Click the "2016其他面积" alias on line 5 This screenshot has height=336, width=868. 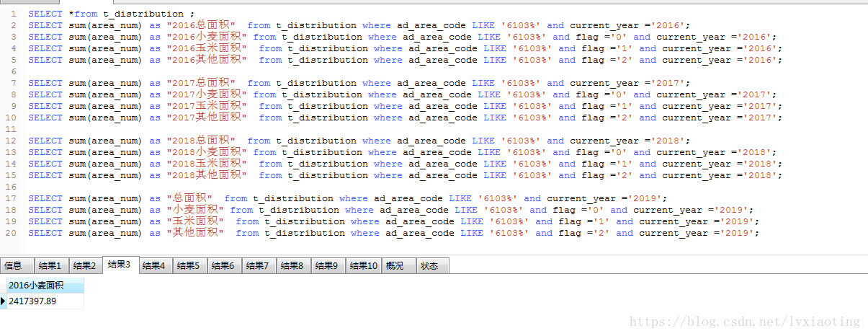pos(207,60)
